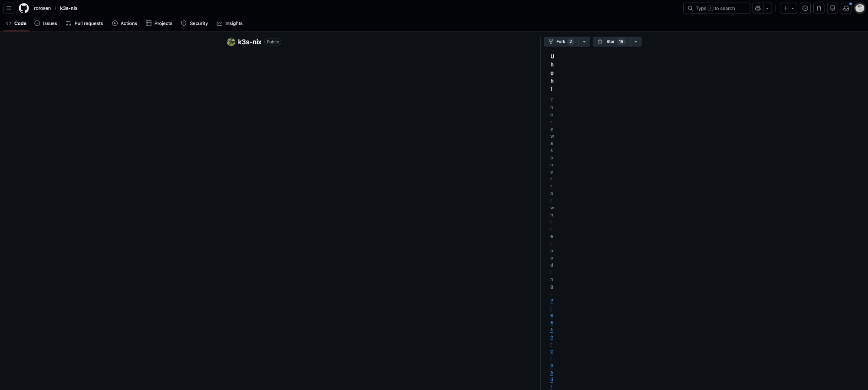Open the user profile avatar menu

pyautogui.click(x=860, y=8)
